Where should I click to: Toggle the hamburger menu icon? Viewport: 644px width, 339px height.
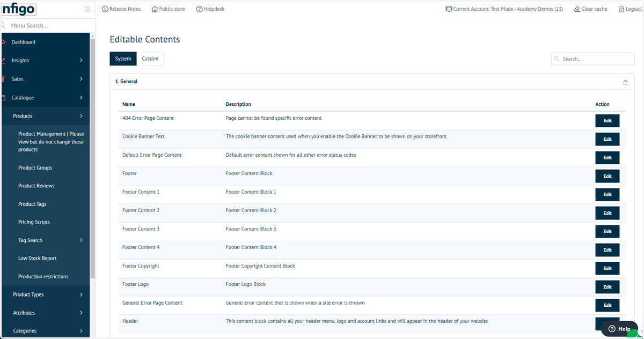coord(87,9)
